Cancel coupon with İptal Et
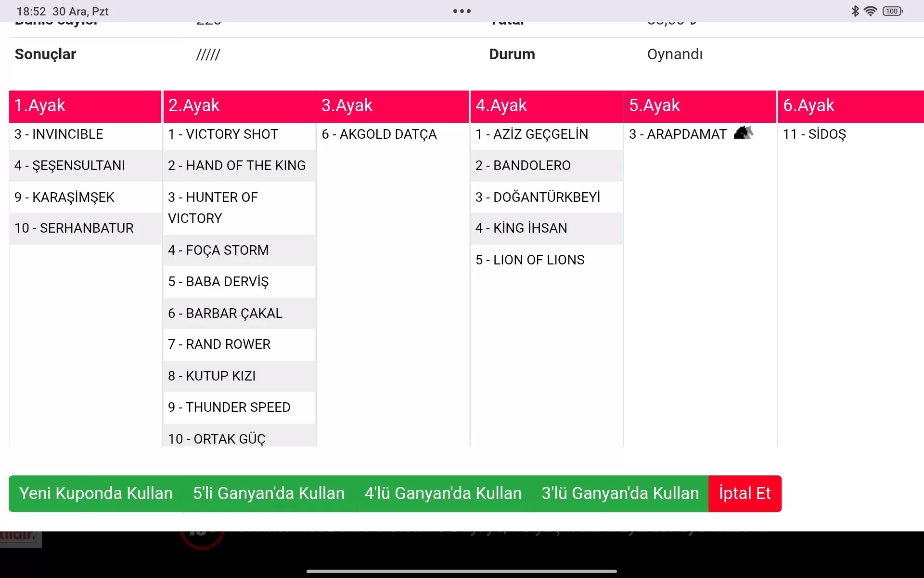924x578 pixels. [744, 493]
